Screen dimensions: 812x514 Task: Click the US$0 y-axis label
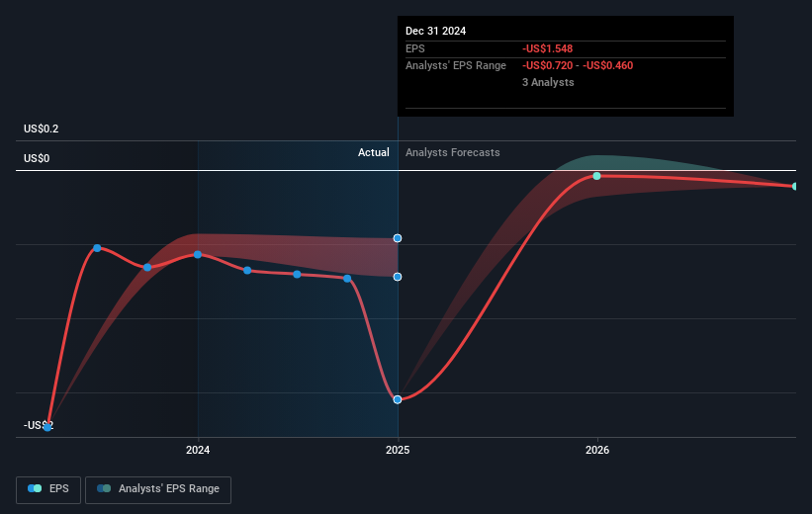[37, 158]
